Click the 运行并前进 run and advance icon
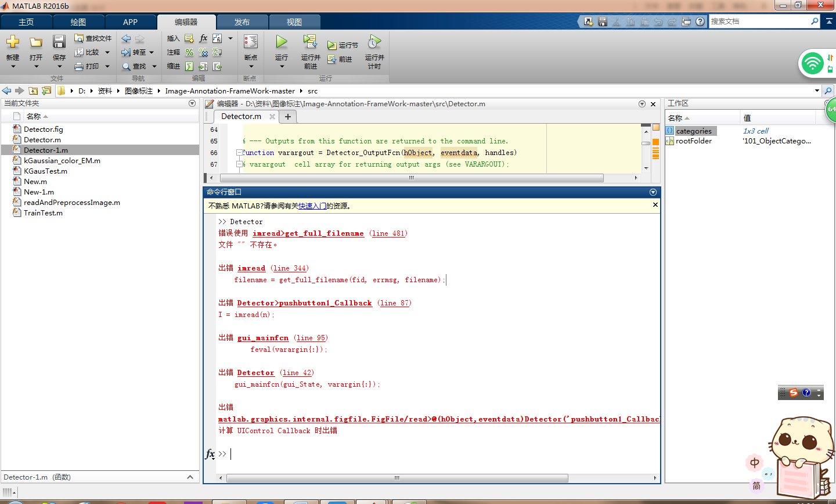The width and height of the screenshot is (836, 504). (x=310, y=42)
